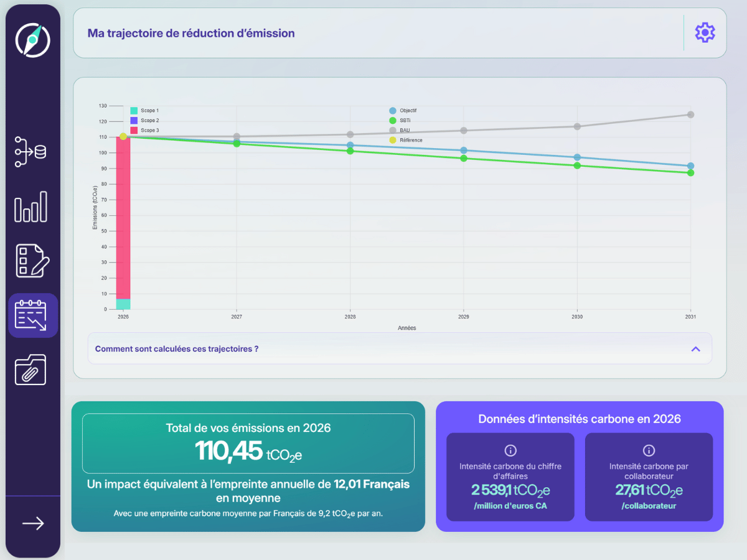The width and height of the screenshot is (747, 560).
Task: Click the chevron on calculation accordion
Action: pyautogui.click(x=695, y=349)
